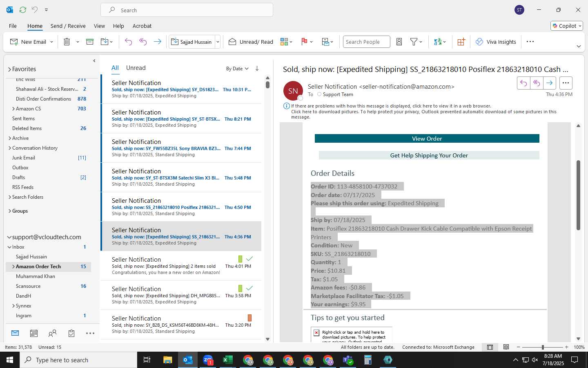Open the Send / Receive tab
The width and height of the screenshot is (588, 368).
(68, 26)
